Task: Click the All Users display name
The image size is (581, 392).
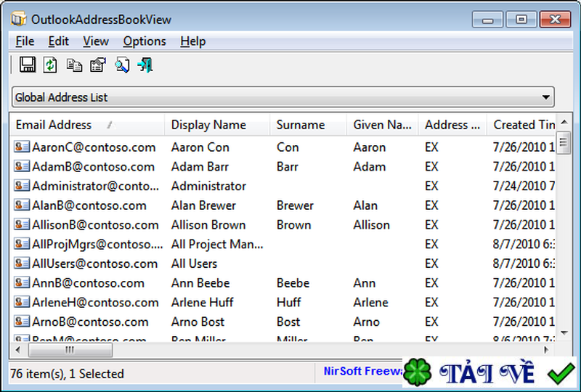Action: click(x=194, y=264)
